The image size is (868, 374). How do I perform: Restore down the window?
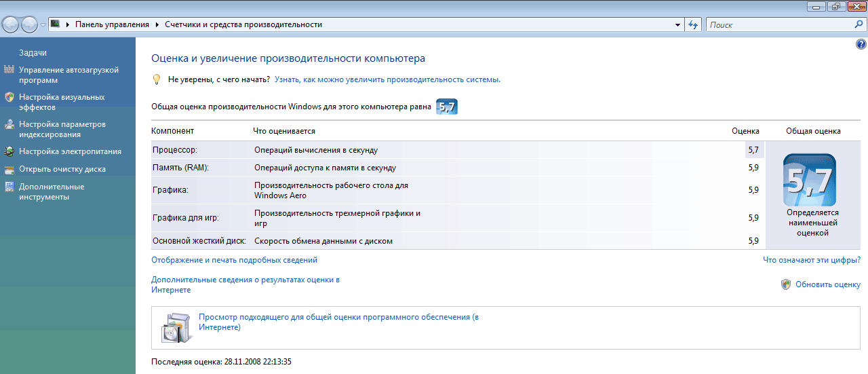[x=835, y=6]
